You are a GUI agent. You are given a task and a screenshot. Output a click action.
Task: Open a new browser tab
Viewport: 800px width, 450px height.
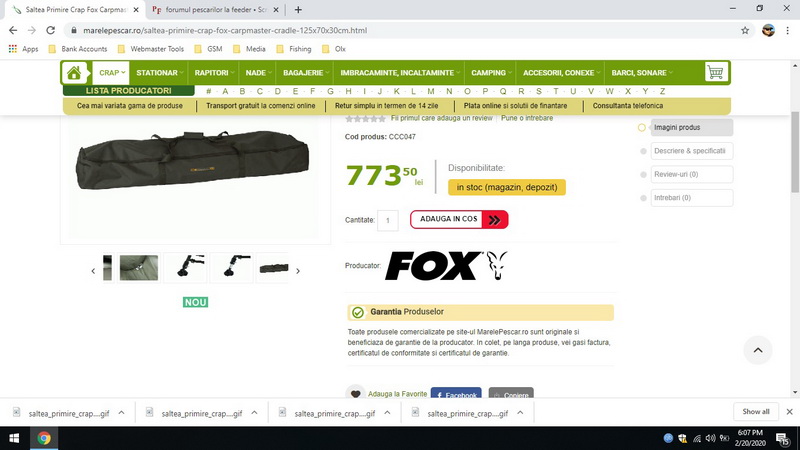[298, 10]
